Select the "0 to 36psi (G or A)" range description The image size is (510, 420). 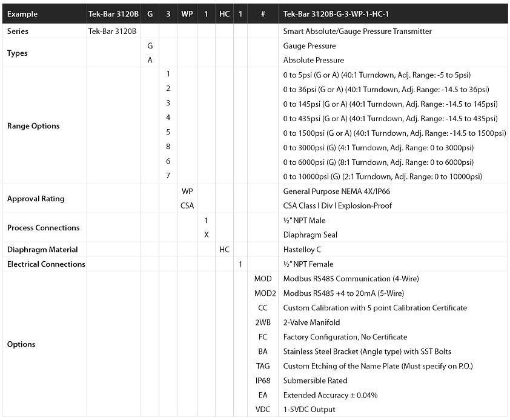[386, 90]
